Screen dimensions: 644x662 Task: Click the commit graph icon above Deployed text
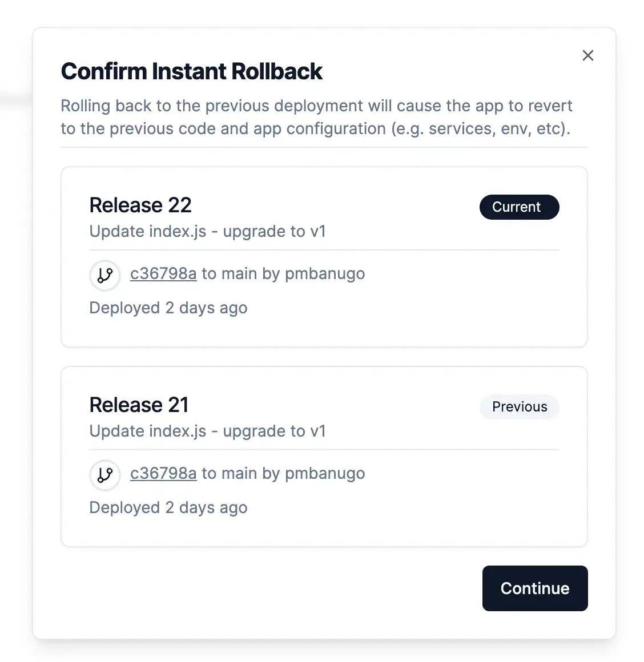[x=104, y=275]
